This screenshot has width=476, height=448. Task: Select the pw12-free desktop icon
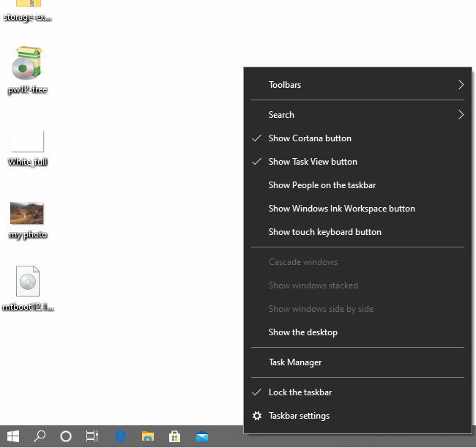[27, 66]
